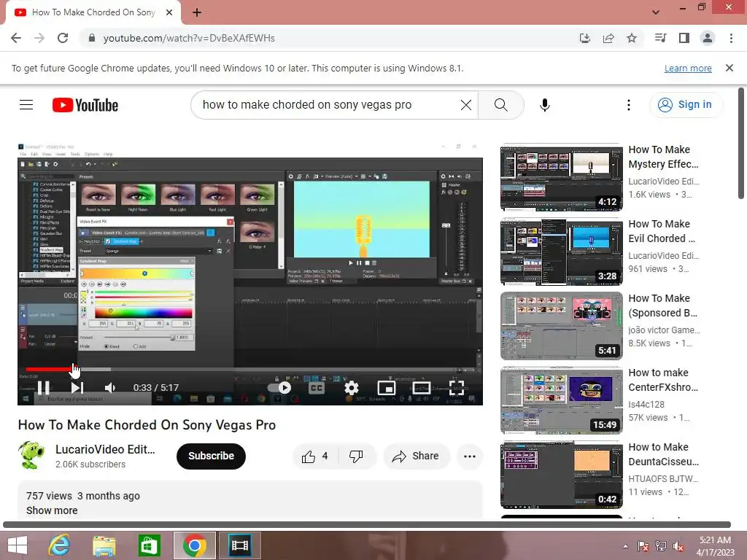747x560 pixels.
Task: Open LucarioVideo Edit channel name link
Action: (105, 449)
